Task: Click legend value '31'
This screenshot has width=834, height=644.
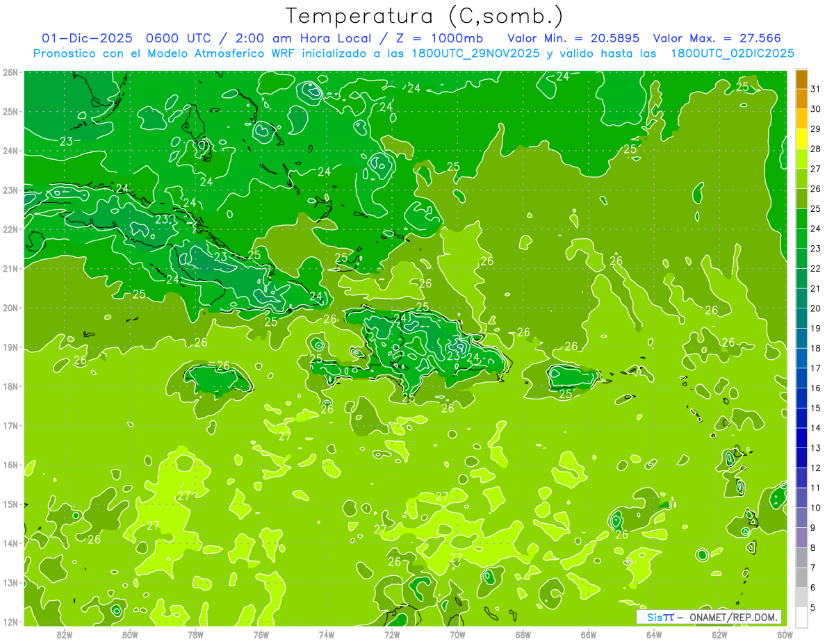Action: click(x=815, y=89)
